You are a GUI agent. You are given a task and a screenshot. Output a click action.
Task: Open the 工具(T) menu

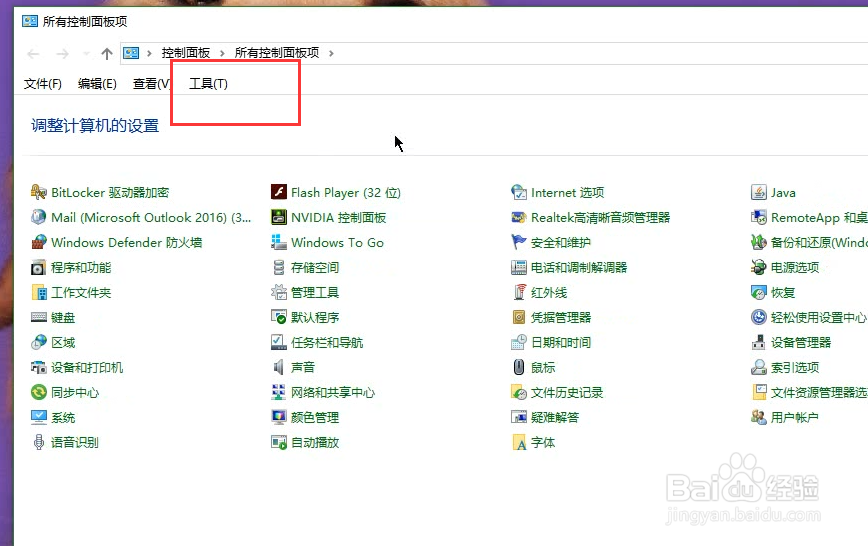(208, 84)
